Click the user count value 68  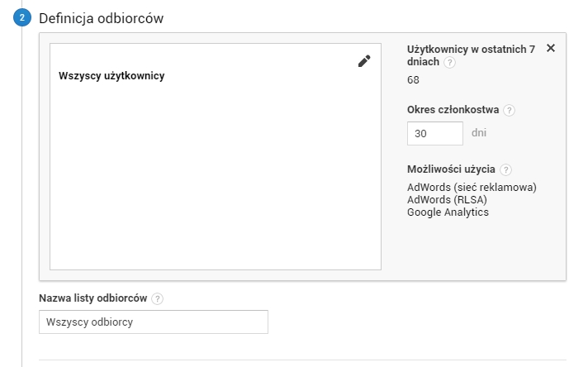pos(414,80)
